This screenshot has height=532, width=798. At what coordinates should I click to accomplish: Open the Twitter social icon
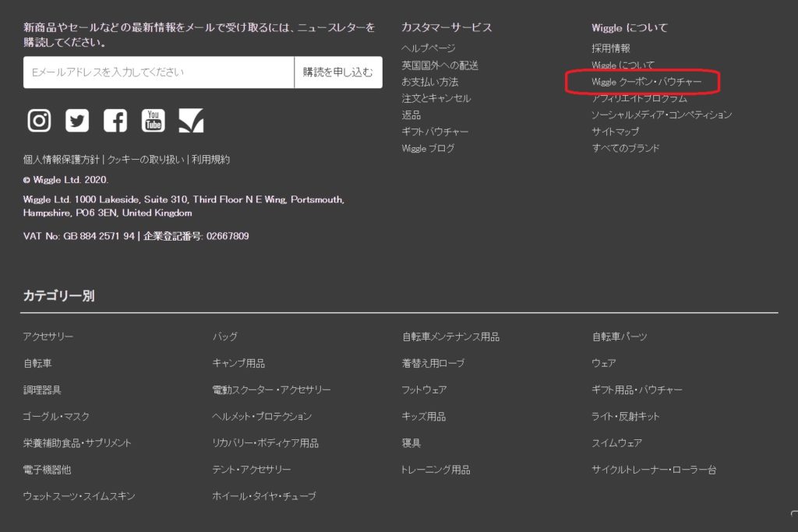[77, 120]
